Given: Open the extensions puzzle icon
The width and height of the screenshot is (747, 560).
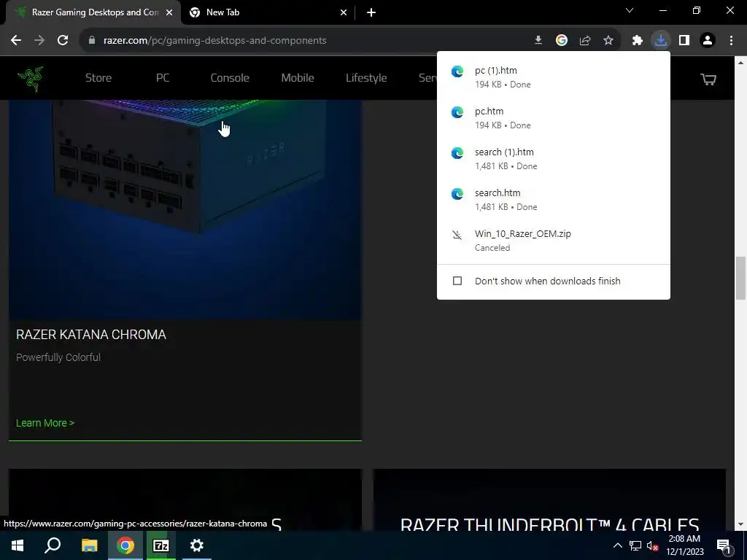Looking at the screenshot, I should point(638,41).
